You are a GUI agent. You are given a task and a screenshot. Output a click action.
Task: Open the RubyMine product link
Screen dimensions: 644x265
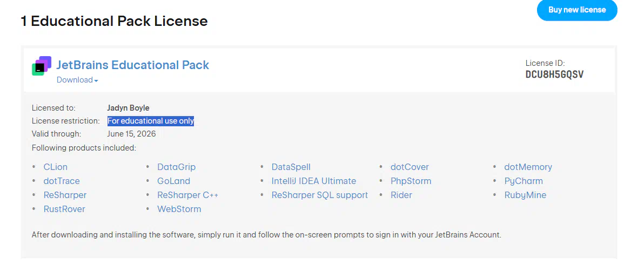click(x=525, y=195)
